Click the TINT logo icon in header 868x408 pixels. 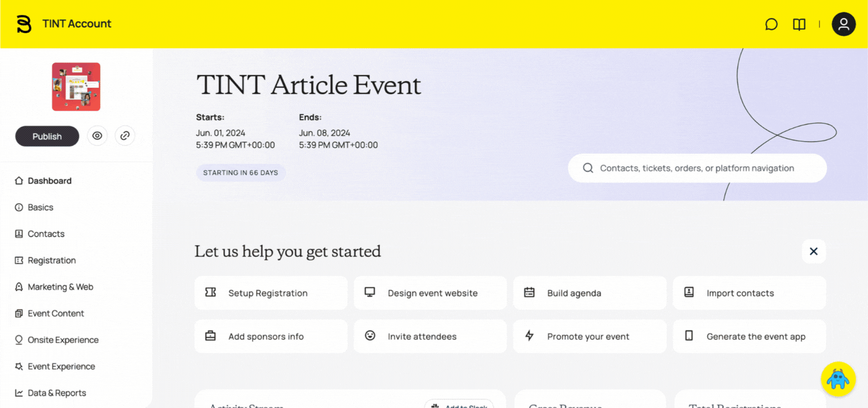click(x=24, y=24)
